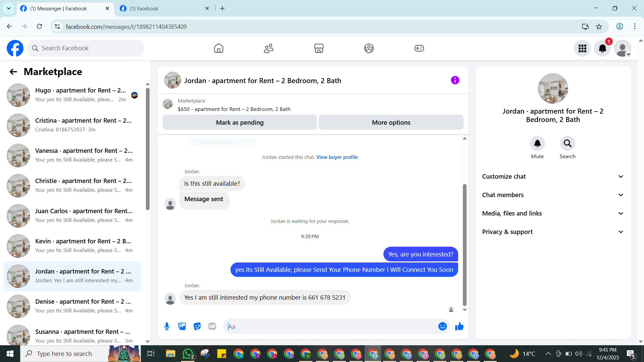Screen dimensions: 644x362
Task: Open the sticker picker icon
Action: [x=197, y=326]
